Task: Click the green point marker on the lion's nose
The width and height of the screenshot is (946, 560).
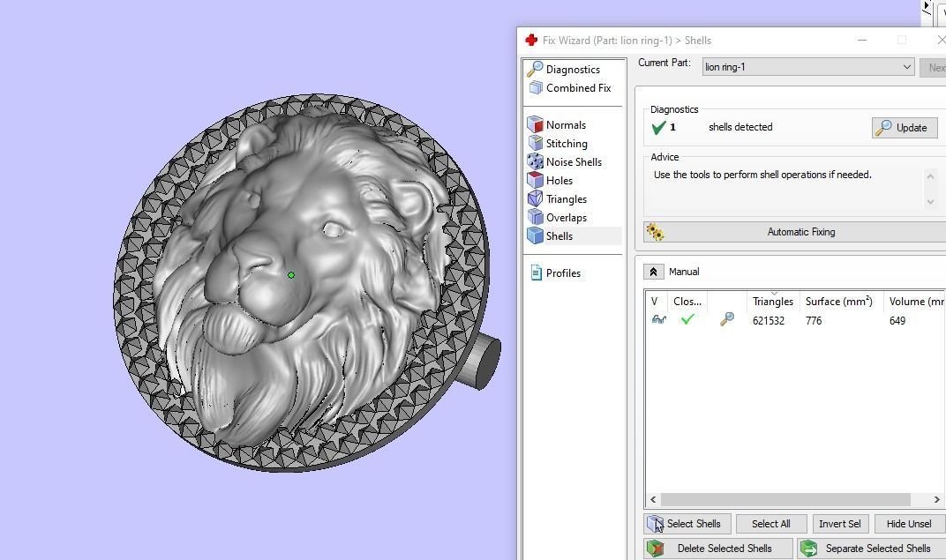Action: [291, 275]
